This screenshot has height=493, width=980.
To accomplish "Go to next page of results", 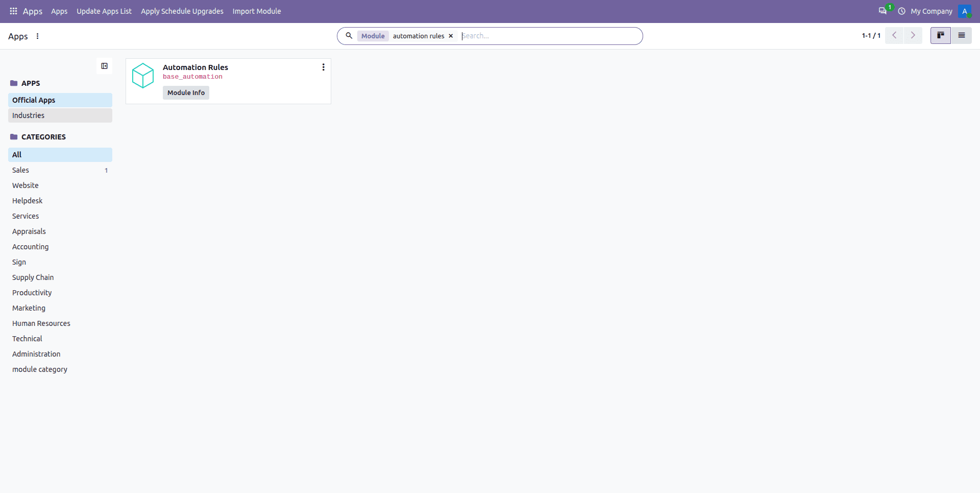I will click(x=913, y=35).
